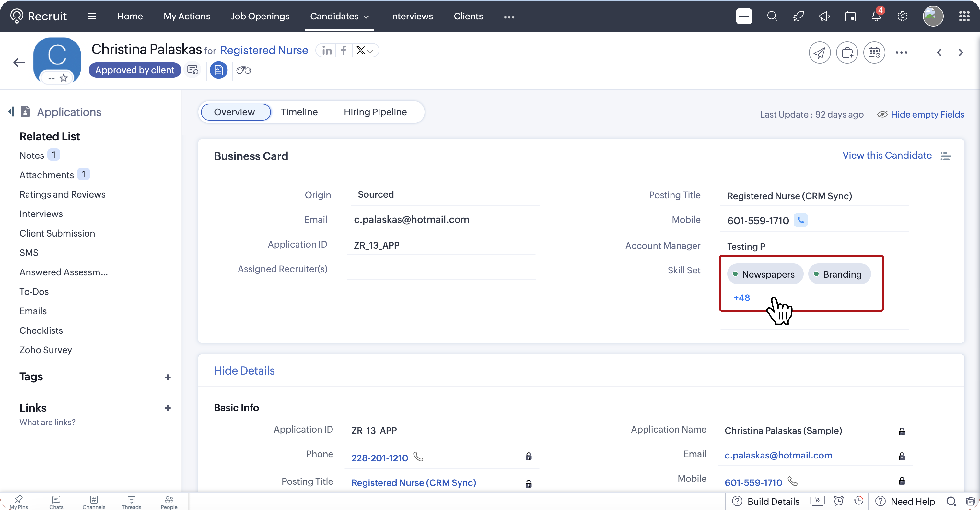Click the View this Candidate link
Image resolution: width=980 pixels, height=510 pixels.
pos(887,156)
